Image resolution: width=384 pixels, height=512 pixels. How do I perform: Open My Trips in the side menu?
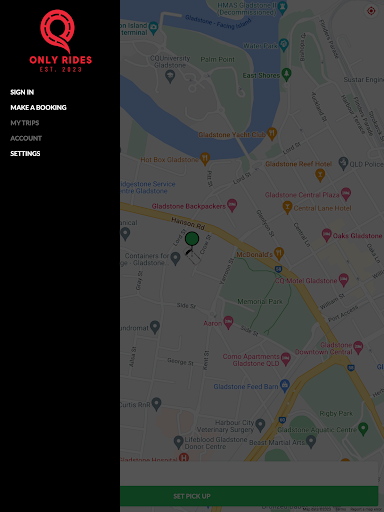click(25, 123)
